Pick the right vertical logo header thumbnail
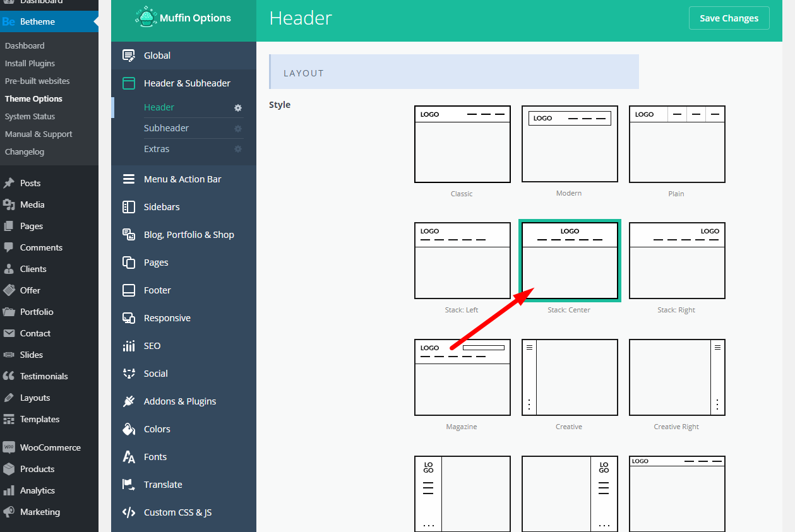 (570, 494)
